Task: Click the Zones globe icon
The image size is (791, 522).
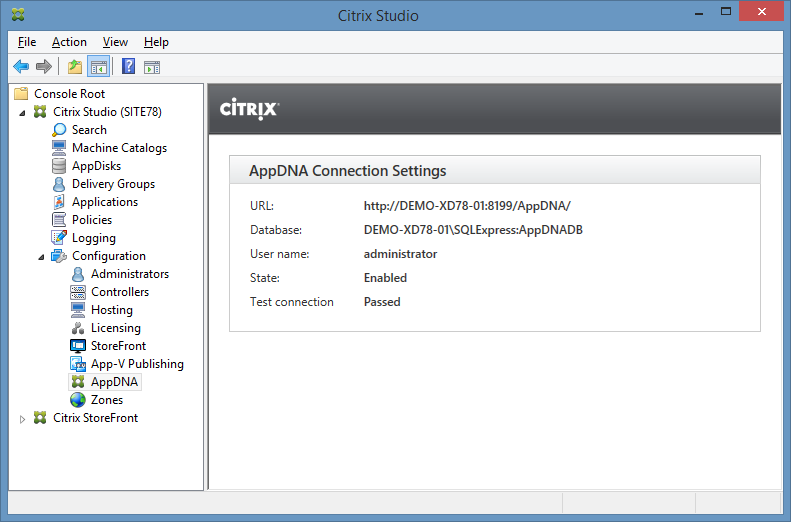Action: coord(78,400)
